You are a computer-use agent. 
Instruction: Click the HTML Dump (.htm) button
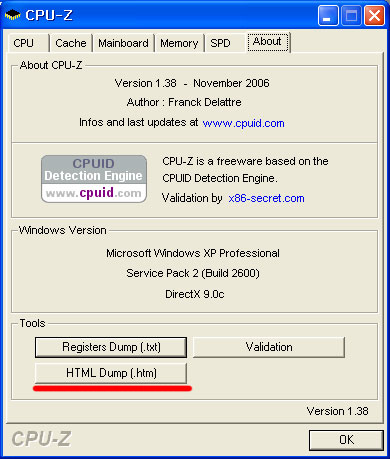111,373
